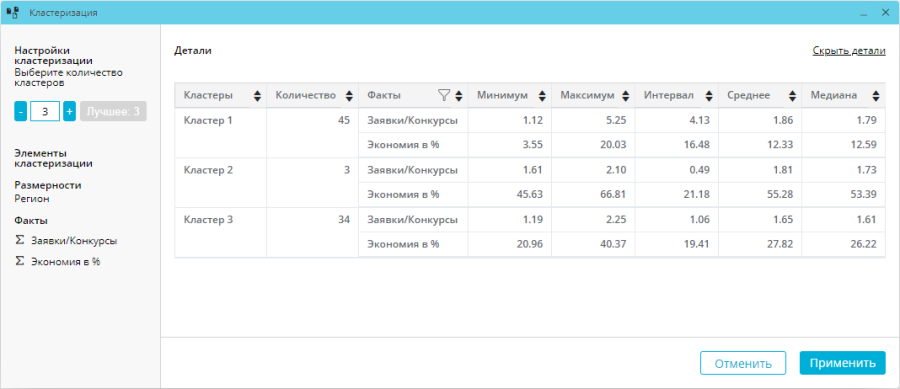This screenshot has width=900, height=389.
Task: Increase cluster count with plus button
Action: [x=69, y=112]
